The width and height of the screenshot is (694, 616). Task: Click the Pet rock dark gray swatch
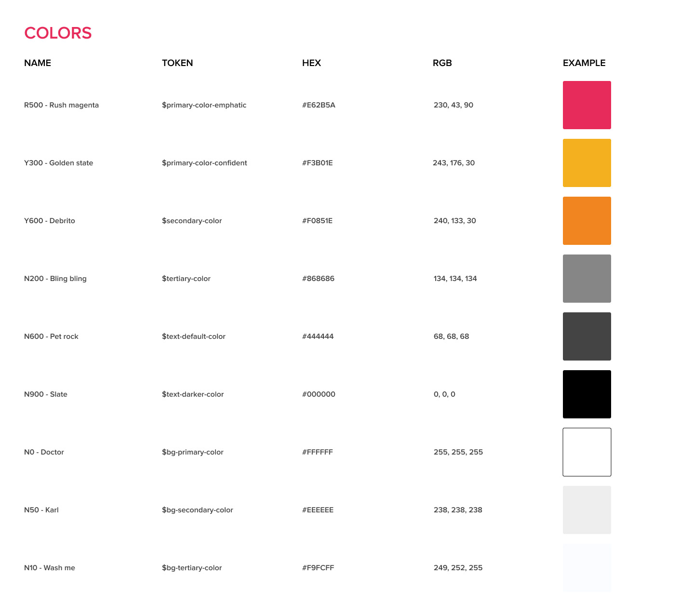coord(587,336)
